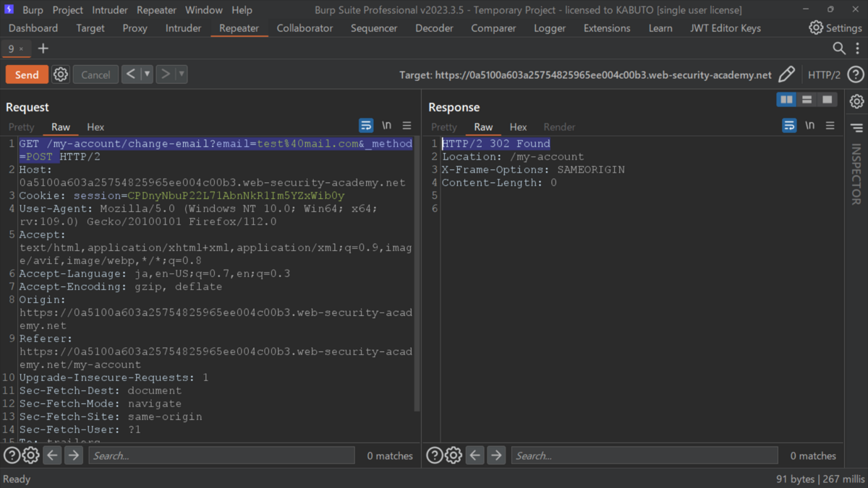Screen dimensions: 868x488
Task: Open response search help icon
Action: [434, 455]
